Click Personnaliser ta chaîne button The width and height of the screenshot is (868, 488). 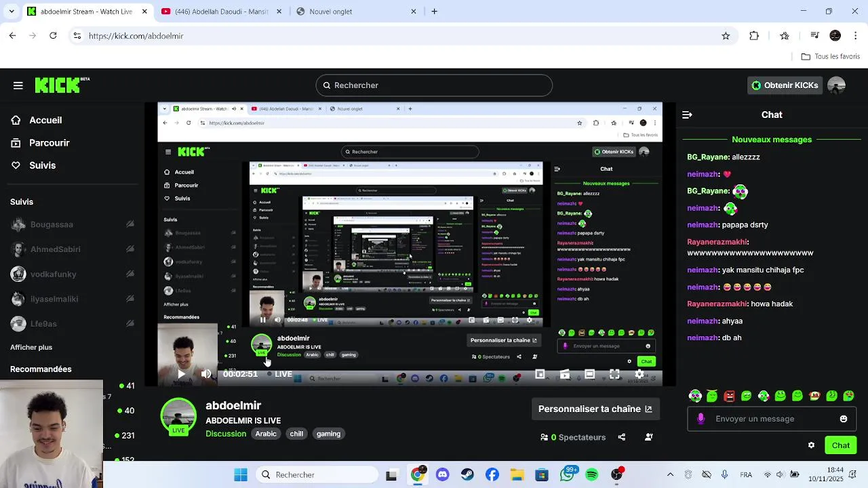tap(595, 409)
